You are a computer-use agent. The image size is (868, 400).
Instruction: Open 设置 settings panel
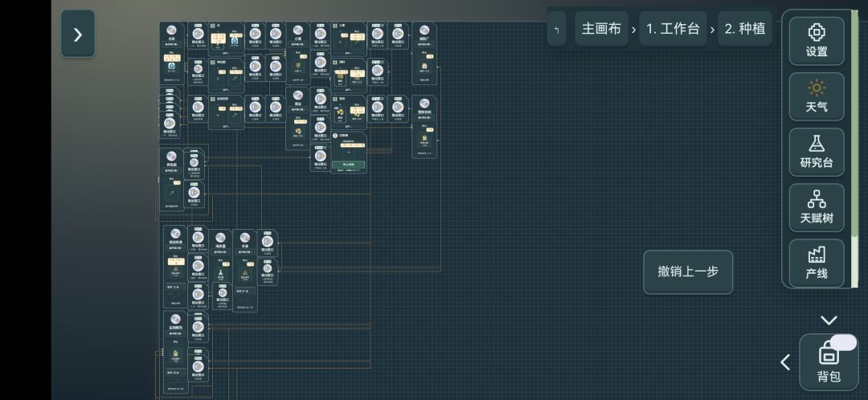click(816, 41)
